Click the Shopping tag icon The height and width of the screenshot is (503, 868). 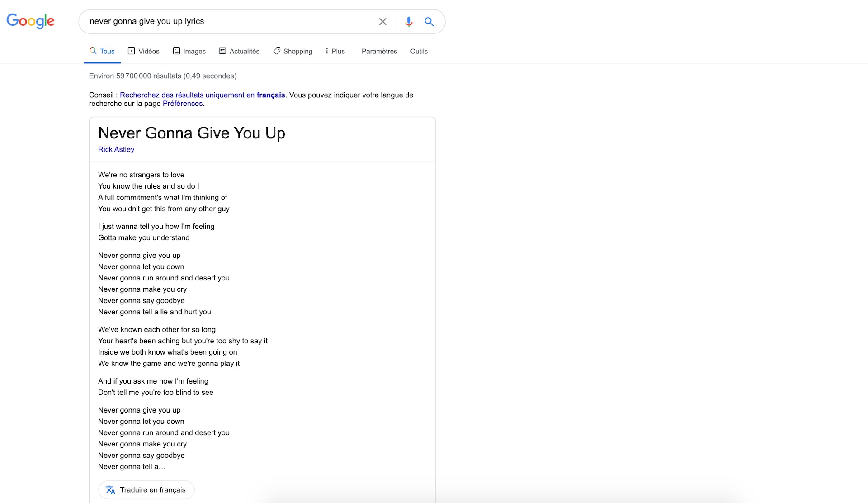(277, 51)
